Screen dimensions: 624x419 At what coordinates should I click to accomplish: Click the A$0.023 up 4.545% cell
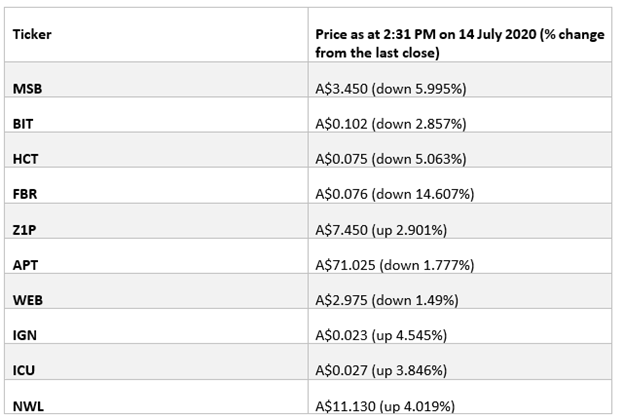pos(460,326)
